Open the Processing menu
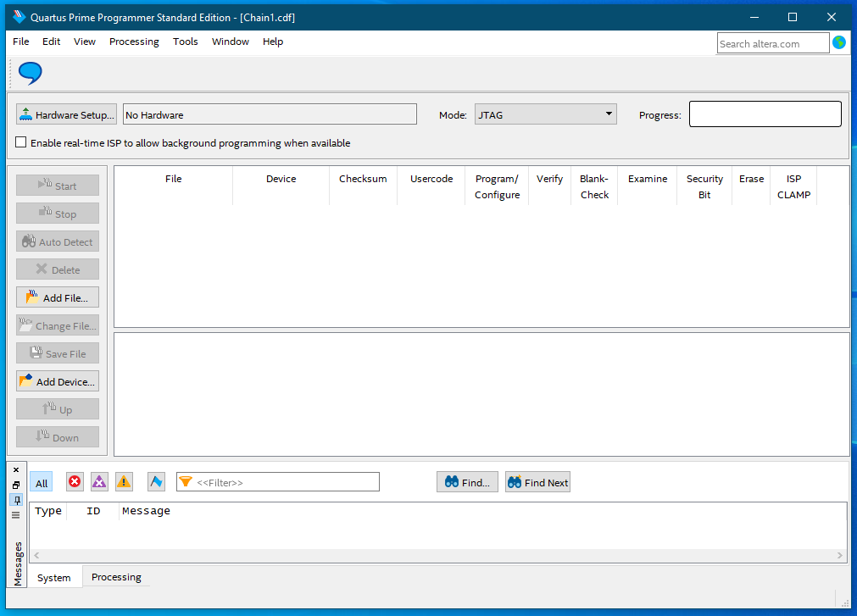The image size is (857, 616). 134,42
